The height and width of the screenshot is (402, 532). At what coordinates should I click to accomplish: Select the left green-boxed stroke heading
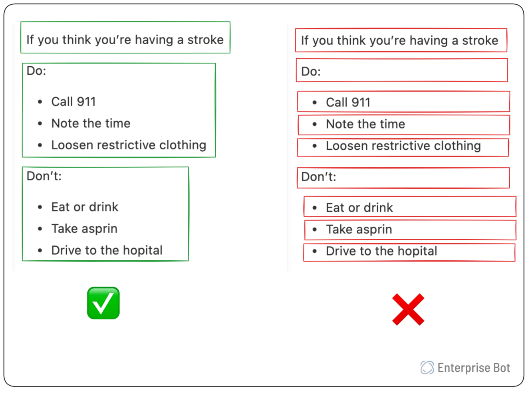[x=125, y=40]
